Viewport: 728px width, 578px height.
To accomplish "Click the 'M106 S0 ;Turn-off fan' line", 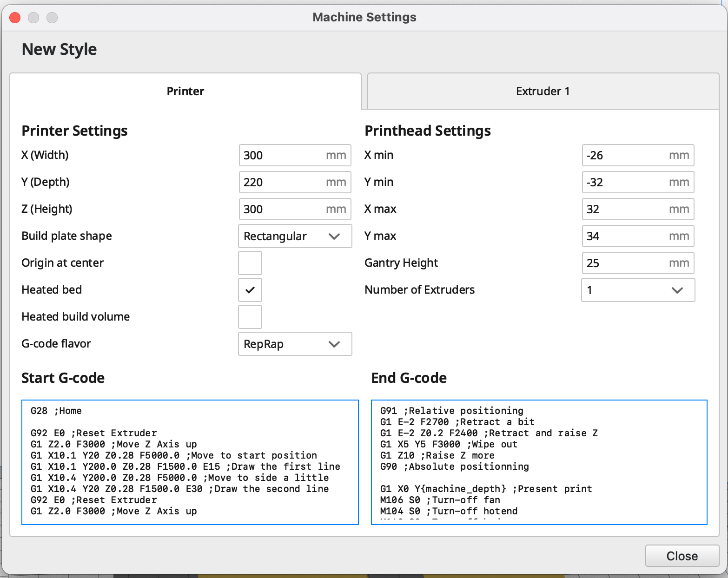I will pyautogui.click(x=440, y=500).
